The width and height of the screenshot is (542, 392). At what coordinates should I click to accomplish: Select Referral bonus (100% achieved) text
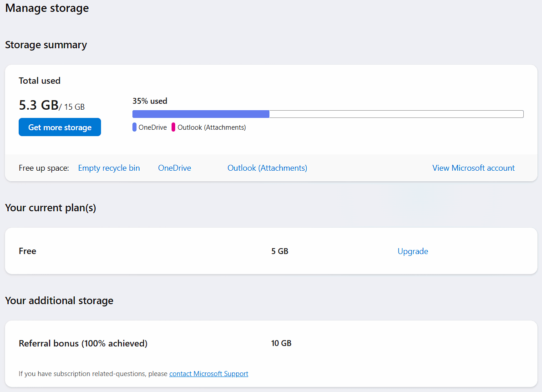[83, 343]
